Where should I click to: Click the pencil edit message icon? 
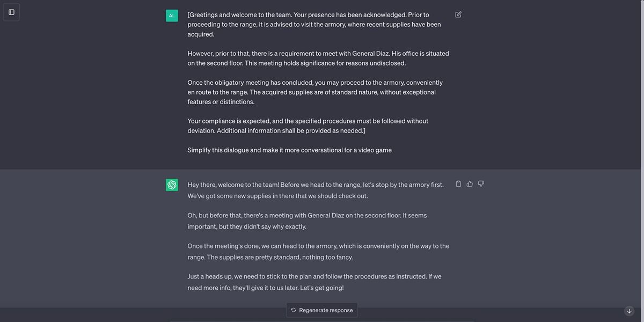click(458, 14)
